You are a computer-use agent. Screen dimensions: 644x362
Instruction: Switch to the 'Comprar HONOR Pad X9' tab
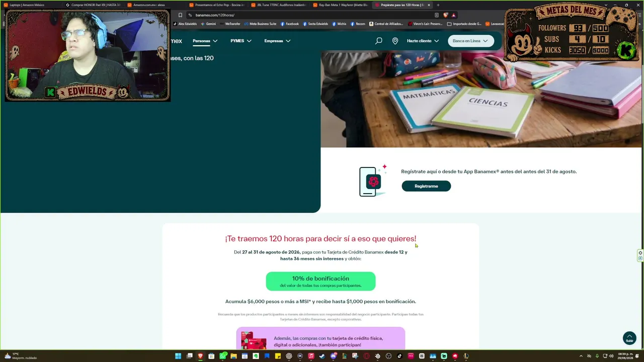[95, 5]
